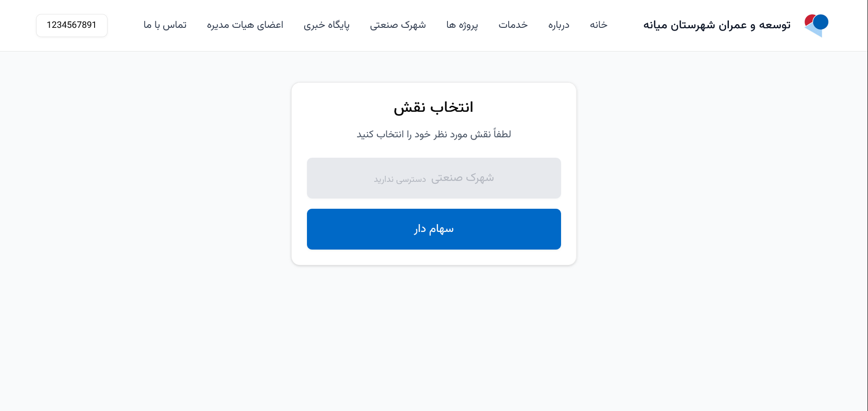Image resolution: width=868 pixels, height=411 pixels.
Task: Open شهرک صنعتی in the top navbar
Action: (x=398, y=25)
